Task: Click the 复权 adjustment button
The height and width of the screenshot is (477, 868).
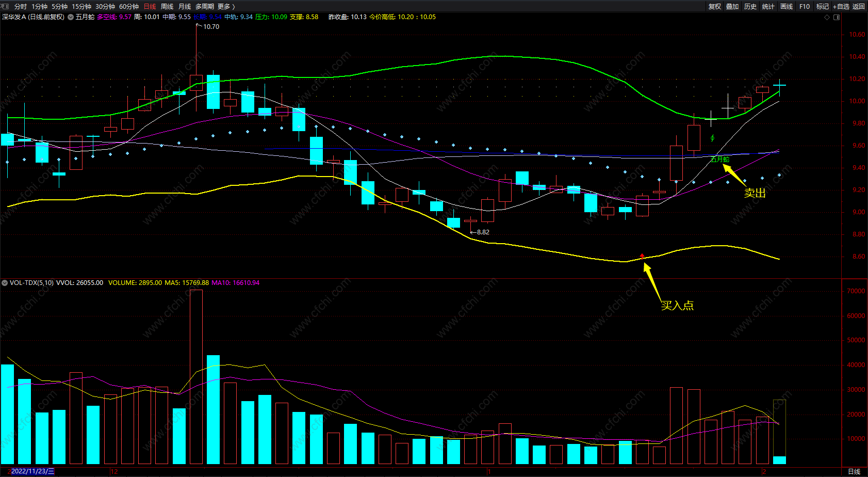Action: coord(715,7)
